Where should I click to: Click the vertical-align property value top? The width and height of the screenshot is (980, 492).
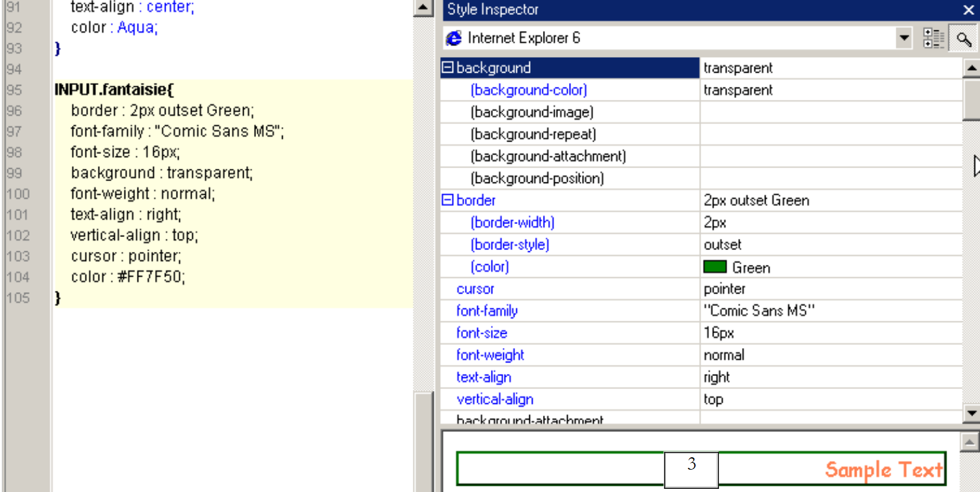point(713,400)
